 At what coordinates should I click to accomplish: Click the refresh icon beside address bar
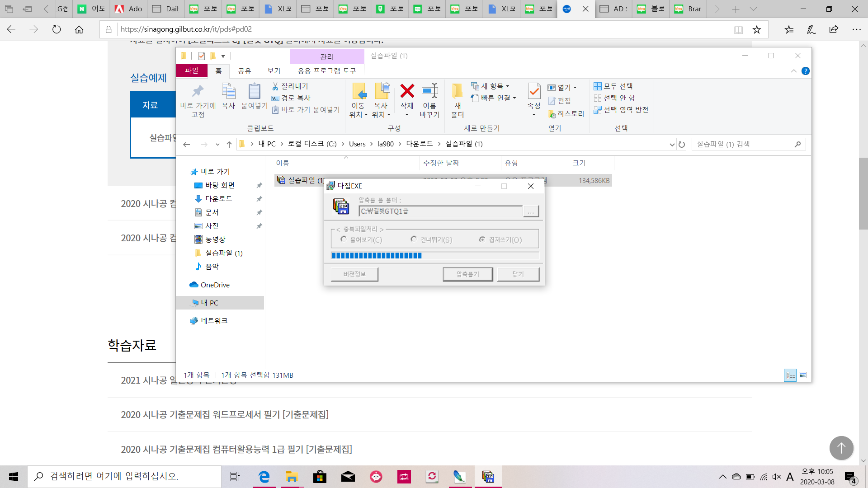pos(682,145)
